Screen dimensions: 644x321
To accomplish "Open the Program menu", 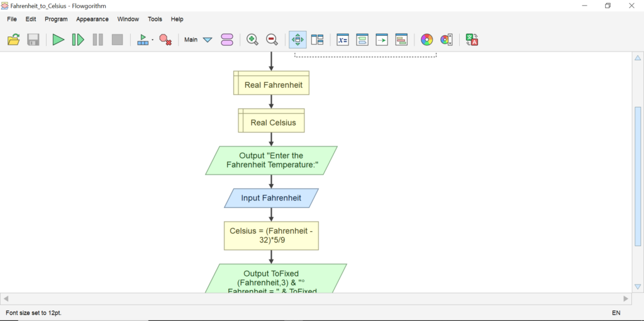I will click(56, 19).
